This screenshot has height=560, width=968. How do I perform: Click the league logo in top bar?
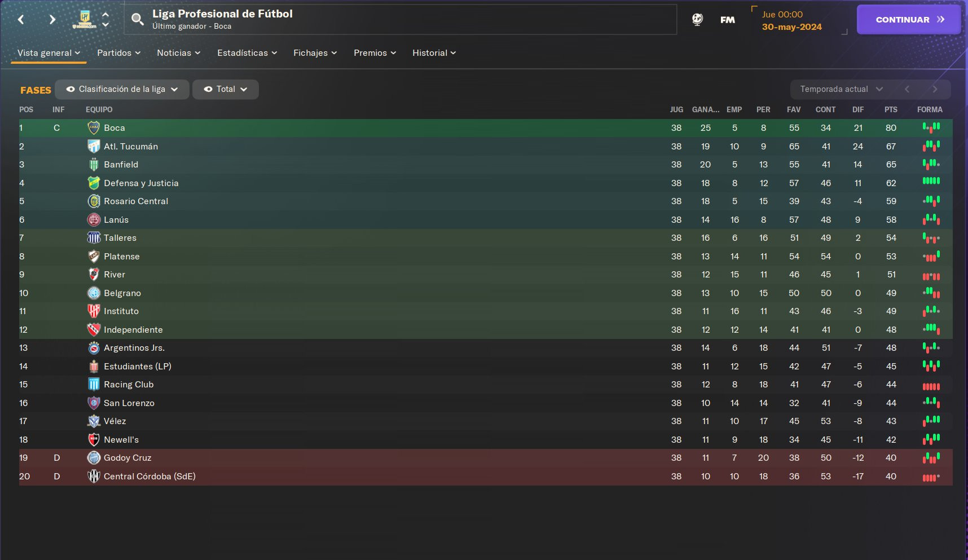[85, 19]
